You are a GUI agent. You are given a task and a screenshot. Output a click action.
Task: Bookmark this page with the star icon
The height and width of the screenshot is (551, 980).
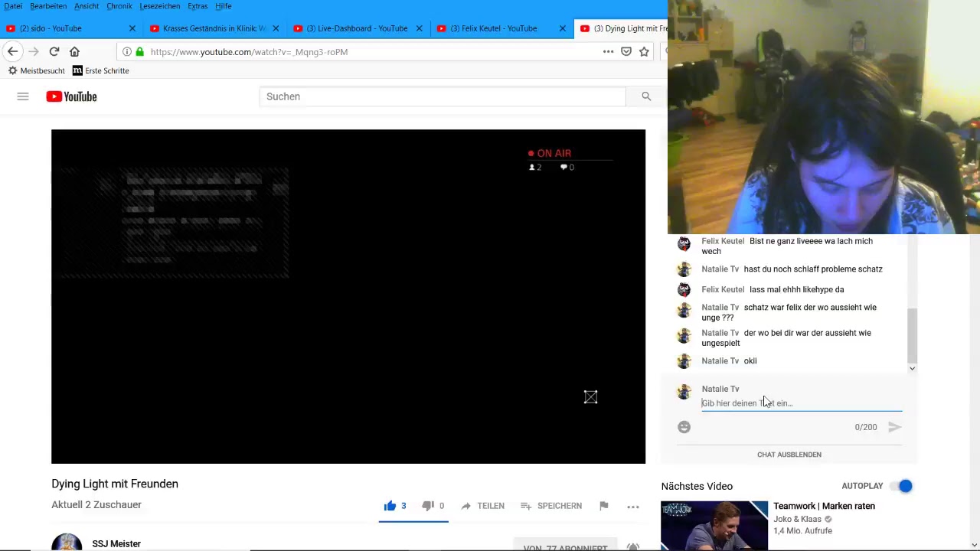644,51
